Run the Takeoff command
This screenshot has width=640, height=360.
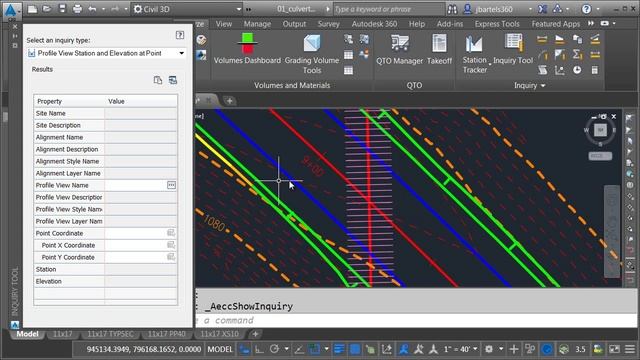click(x=439, y=50)
